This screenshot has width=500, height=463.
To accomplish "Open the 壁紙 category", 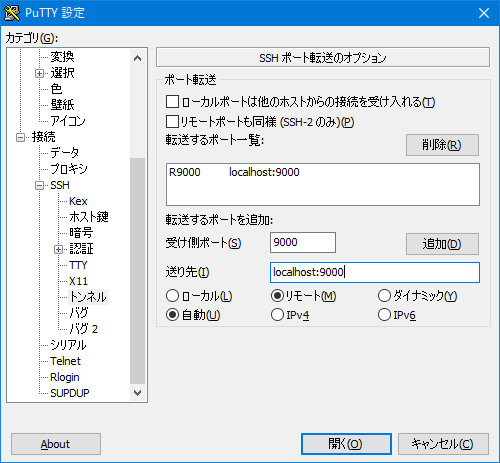I will [x=62, y=105].
